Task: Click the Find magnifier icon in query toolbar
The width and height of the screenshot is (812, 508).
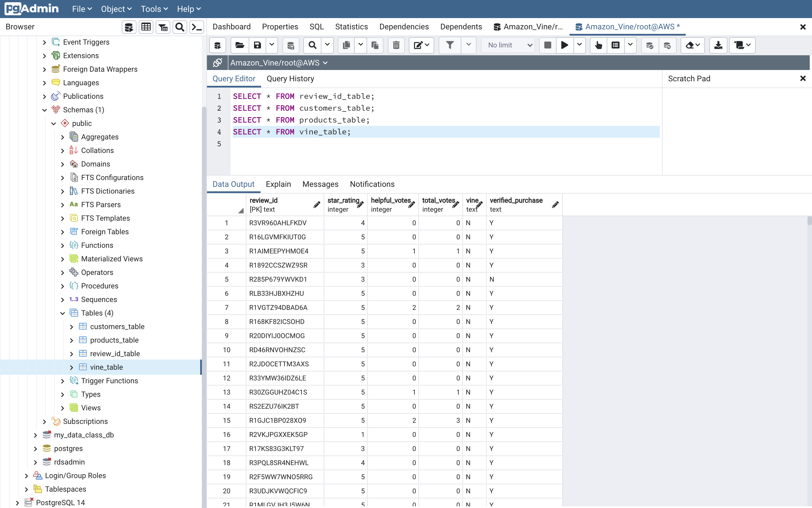Action: pyautogui.click(x=312, y=45)
